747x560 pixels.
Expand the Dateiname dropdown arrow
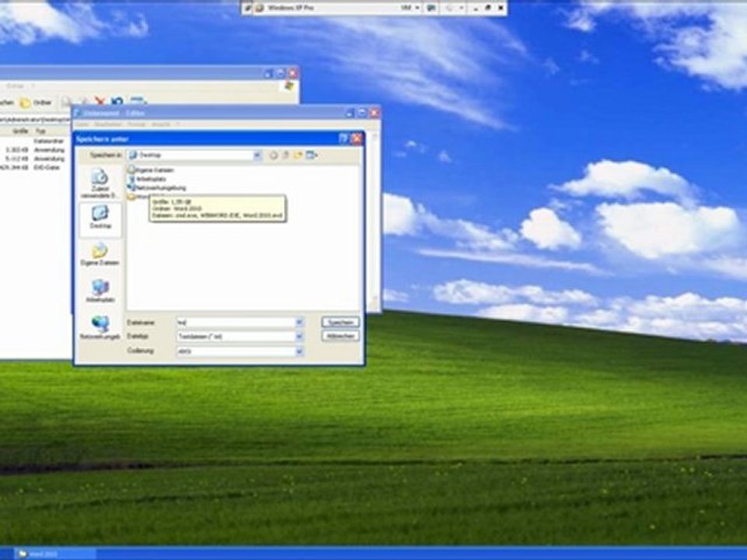point(299,322)
